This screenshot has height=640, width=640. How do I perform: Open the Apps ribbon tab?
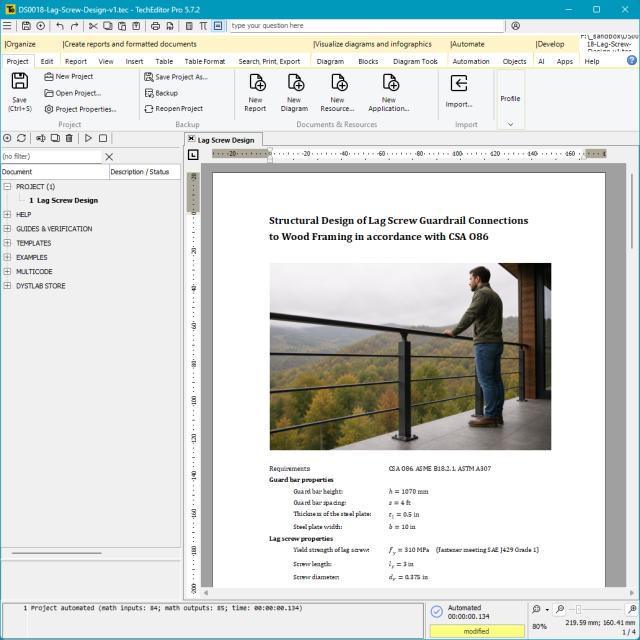565,61
